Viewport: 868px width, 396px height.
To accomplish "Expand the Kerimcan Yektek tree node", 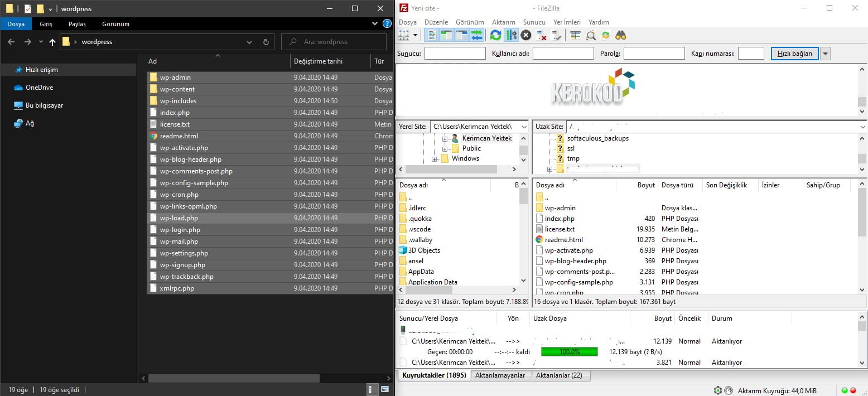I will (445, 138).
